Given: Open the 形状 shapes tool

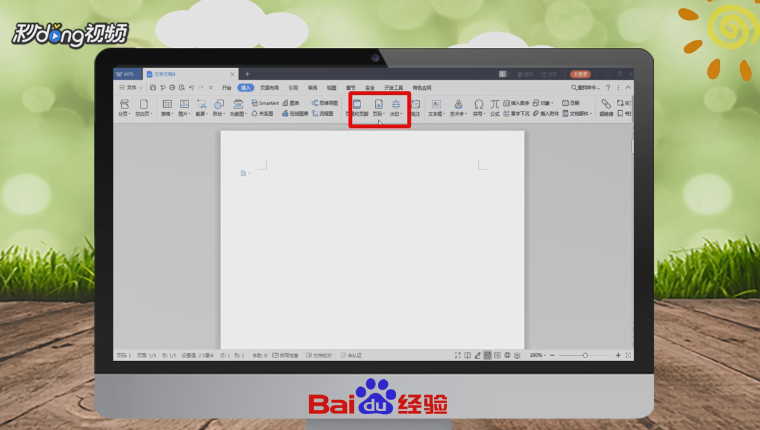Looking at the screenshot, I should (219, 108).
